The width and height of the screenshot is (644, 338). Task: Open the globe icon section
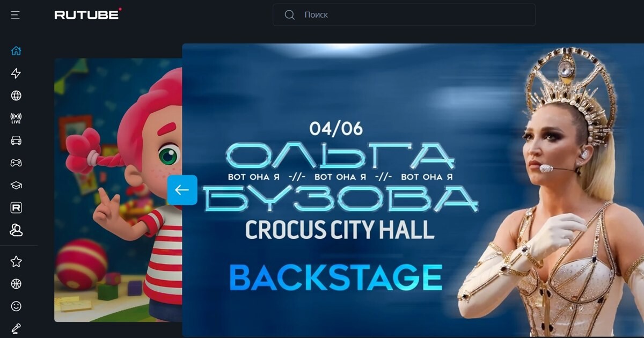click(x=16, y=95)
